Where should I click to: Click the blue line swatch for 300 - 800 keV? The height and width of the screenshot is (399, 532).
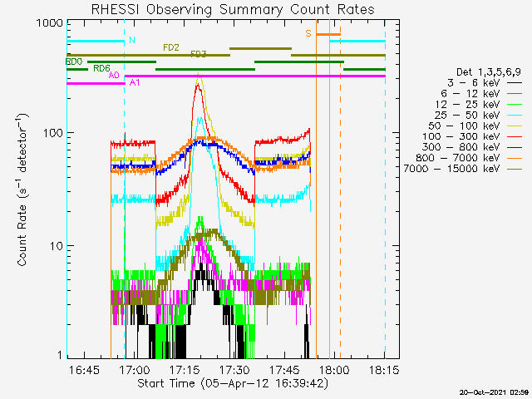point(515,147)
